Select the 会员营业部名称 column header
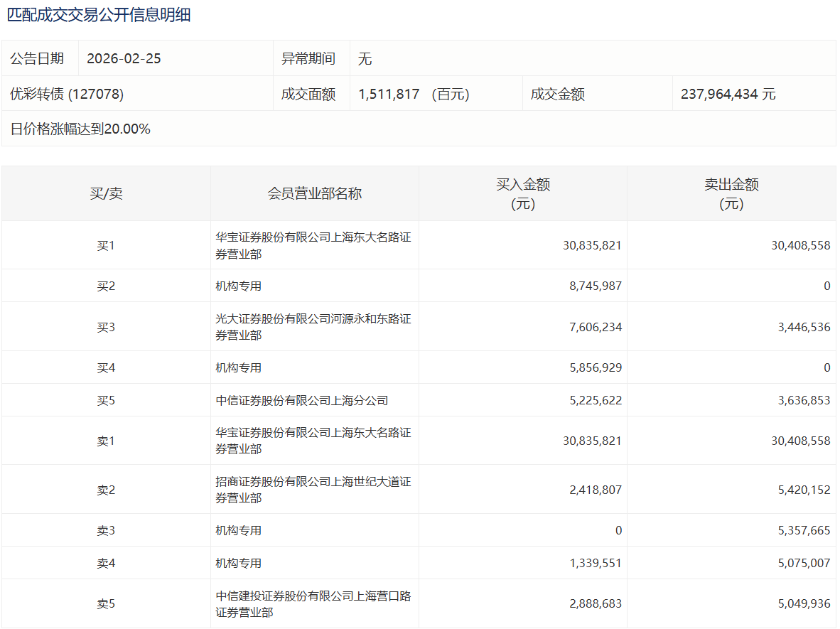Screen dimensions: 840x629 (x=314, y=193)
